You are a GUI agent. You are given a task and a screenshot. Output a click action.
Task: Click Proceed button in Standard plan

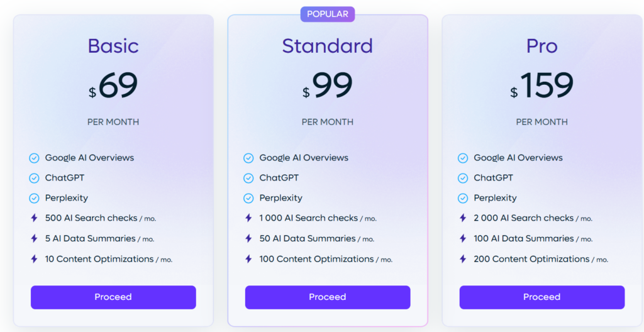tap(328, 297)
